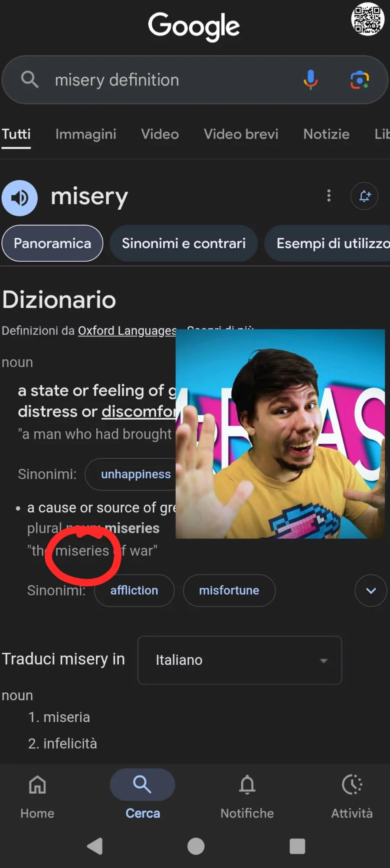This screenshot has width=390, height=868.
Task: Open Notifiche bell in bottom bar
Action: click(x=247, y=796)
